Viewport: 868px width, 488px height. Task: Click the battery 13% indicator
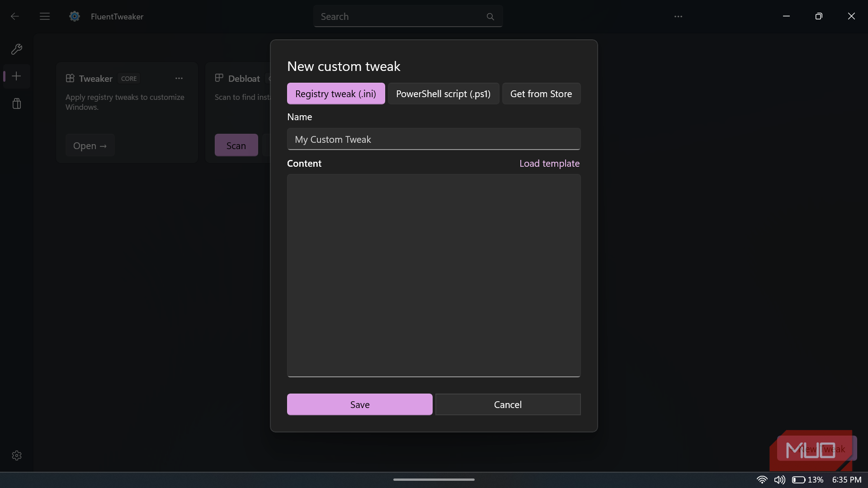coord(807,479)
